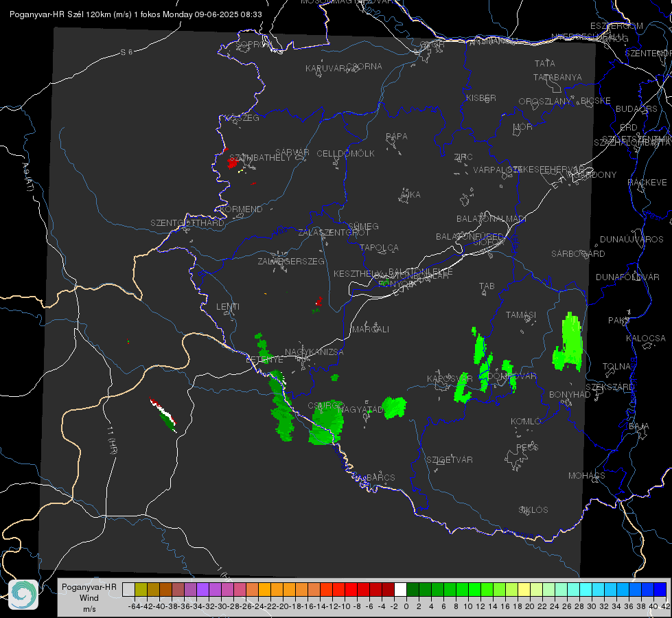The image size is (672, 618).
Task: Select the KORMEND town label
Action: tap(240, 209)
